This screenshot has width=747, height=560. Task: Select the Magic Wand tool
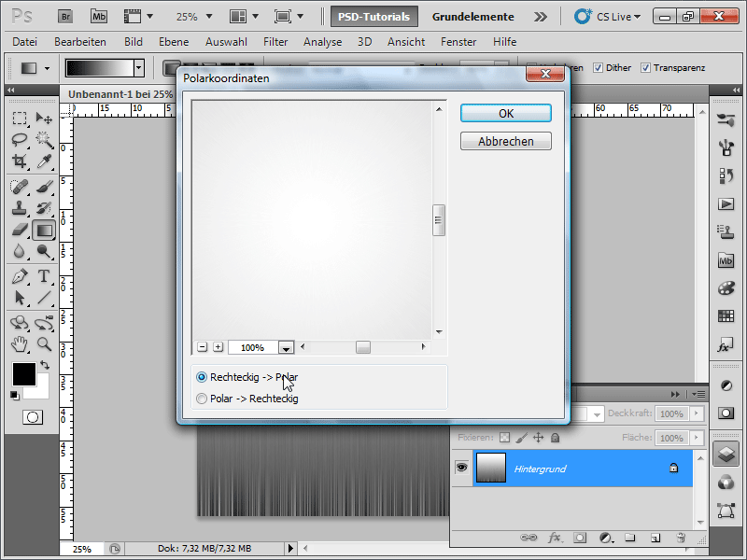click(44, 139)
